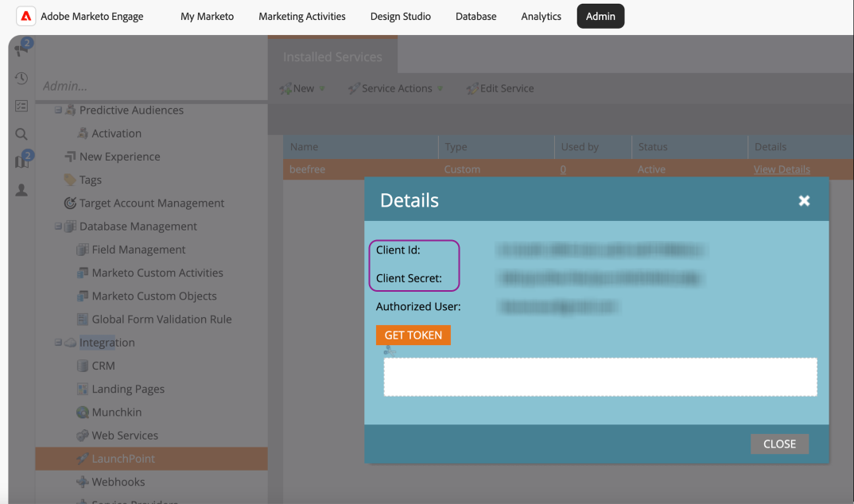Click the CRM database icon
Image resolution: width=854 pixels, height=504 pixels.
tap(83, 366)
